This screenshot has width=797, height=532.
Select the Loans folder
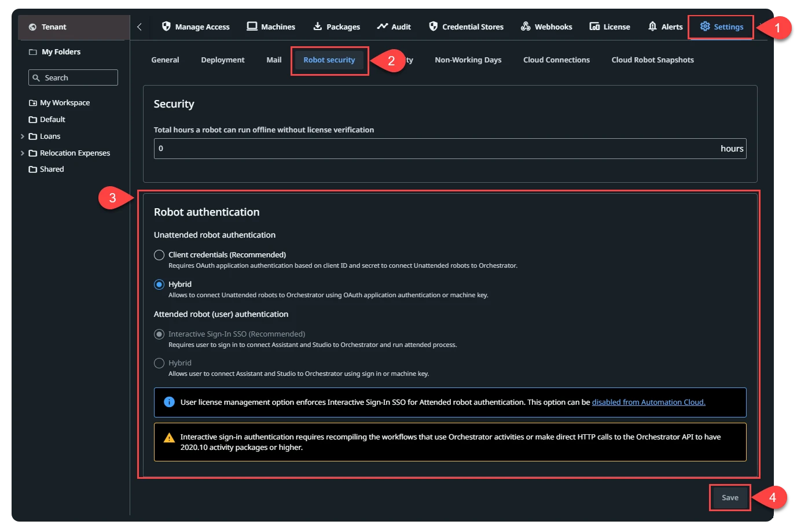(x=50, y=136)
